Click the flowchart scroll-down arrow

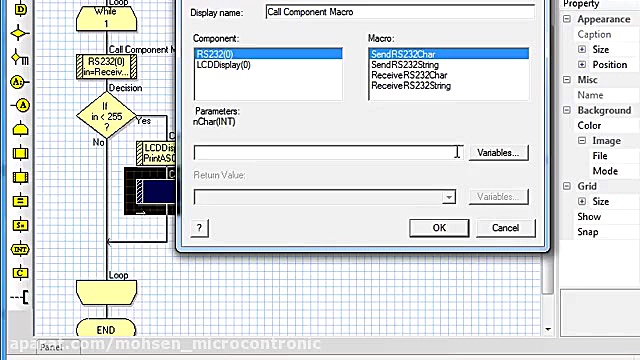[548, 329]
